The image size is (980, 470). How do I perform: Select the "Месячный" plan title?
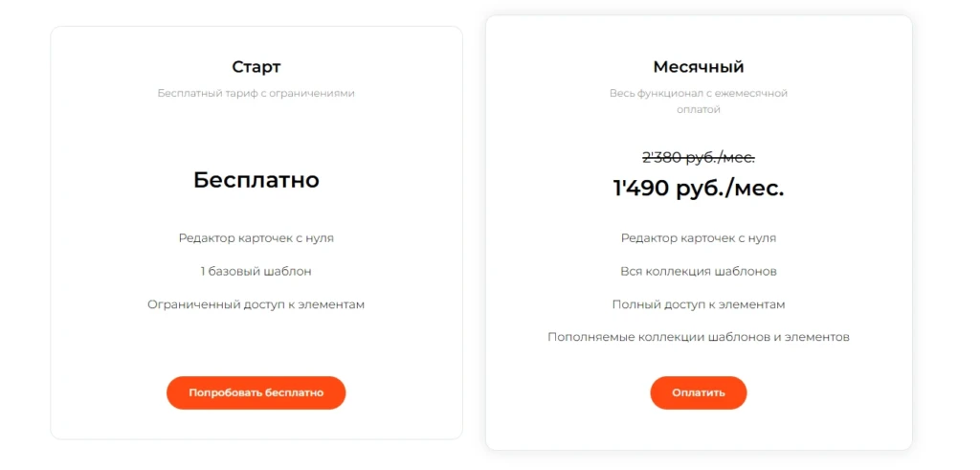click(699, 67)
